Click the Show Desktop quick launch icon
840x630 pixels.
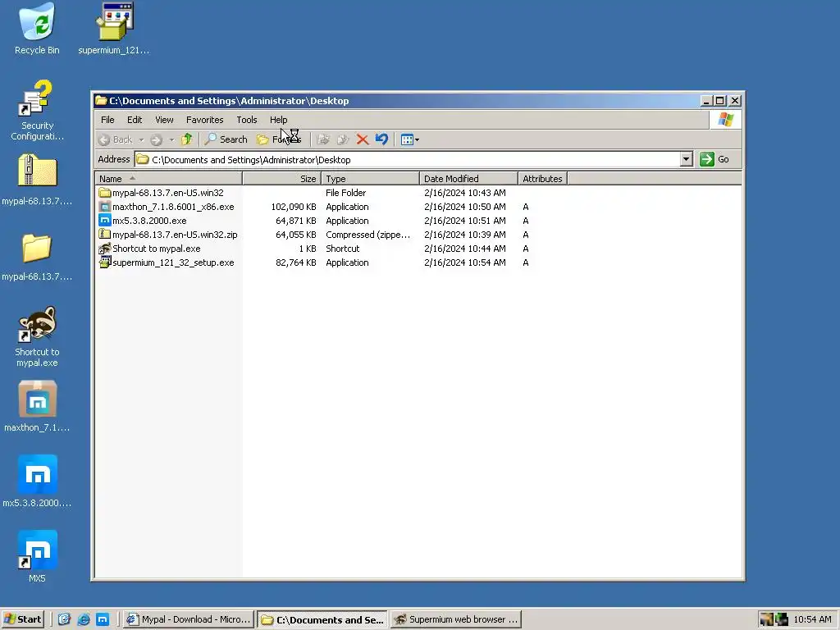64,619
